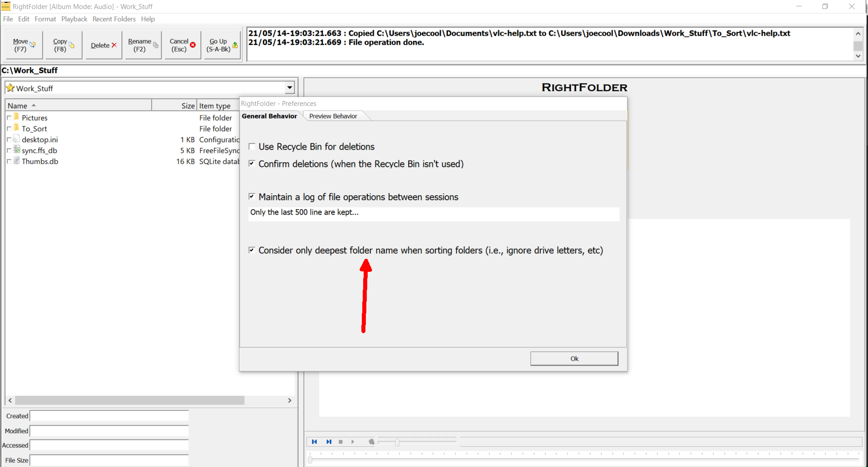The height and width of the screenshot is (467, 868).
Task: Click the volume slider handle
Action: [397, 442]
